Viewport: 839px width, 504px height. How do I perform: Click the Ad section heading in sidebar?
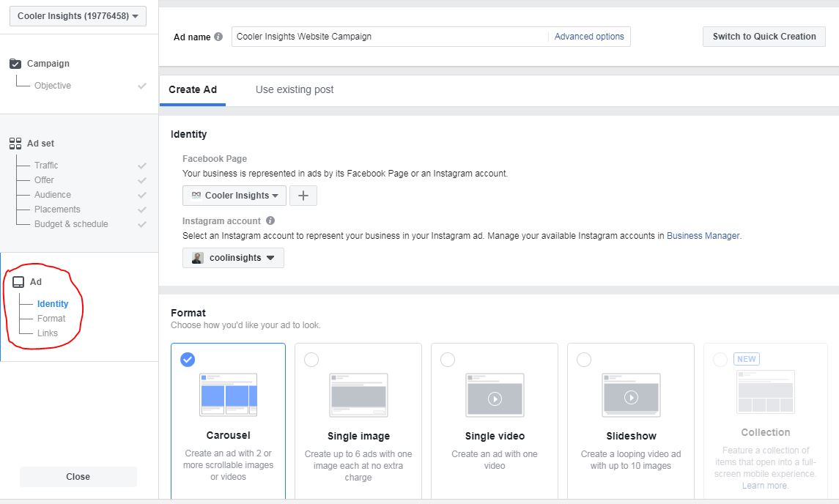pyautogui.click(x=35, y=282)
